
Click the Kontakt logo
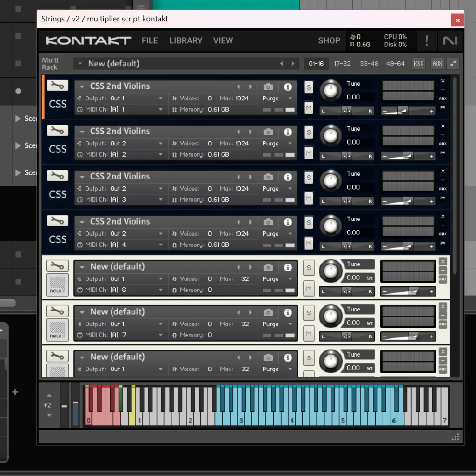[89, 40]
